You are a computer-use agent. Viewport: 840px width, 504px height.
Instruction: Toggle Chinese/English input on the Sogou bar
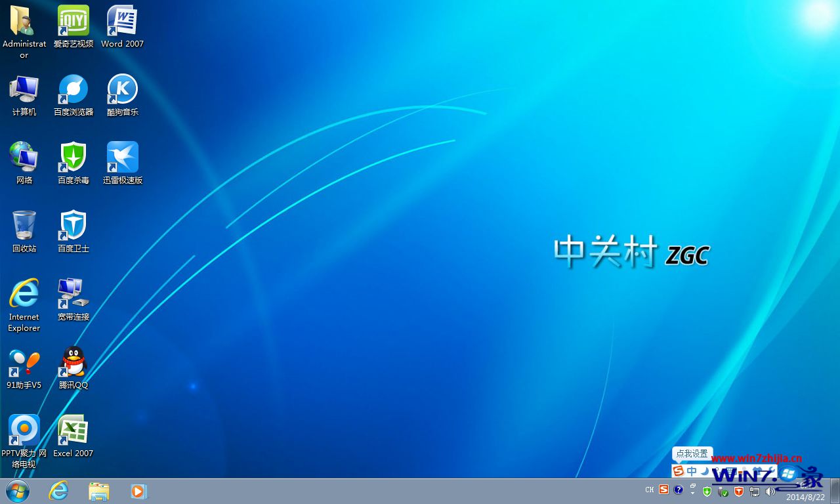click(x=693, y=471)
